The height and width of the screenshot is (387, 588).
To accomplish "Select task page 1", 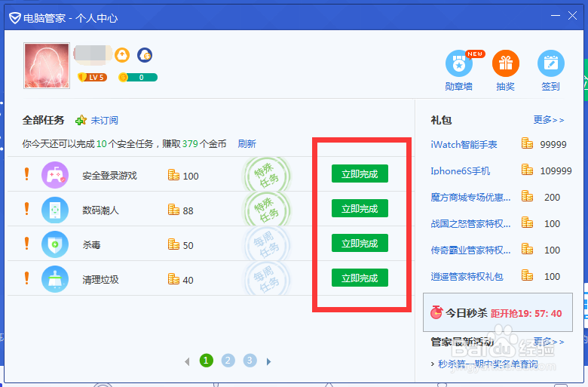I will coord(207,361).
